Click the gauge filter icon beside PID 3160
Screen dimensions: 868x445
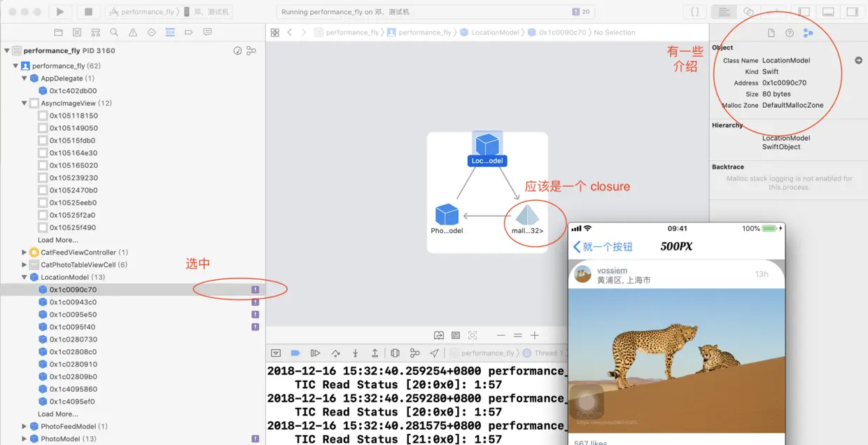pyautogui.click(x=237, y=50)
